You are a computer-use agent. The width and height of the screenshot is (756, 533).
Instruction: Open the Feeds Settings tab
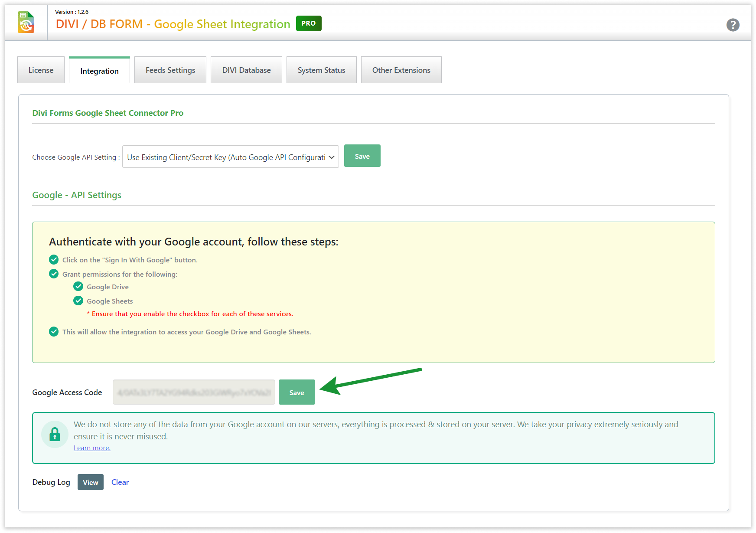(x=170, y=70)
